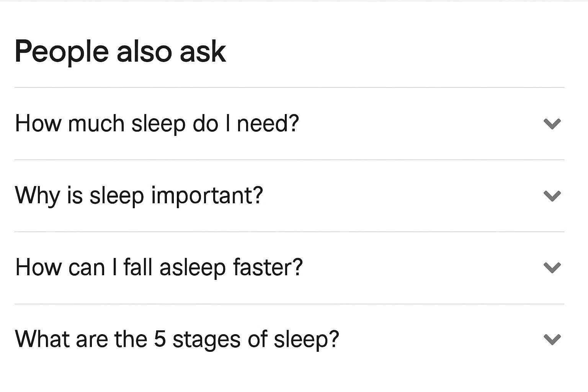Screen dimensions: 588x392
Task: Reveal the sleep importance answer with its chevron
Action: click(552, 196)
